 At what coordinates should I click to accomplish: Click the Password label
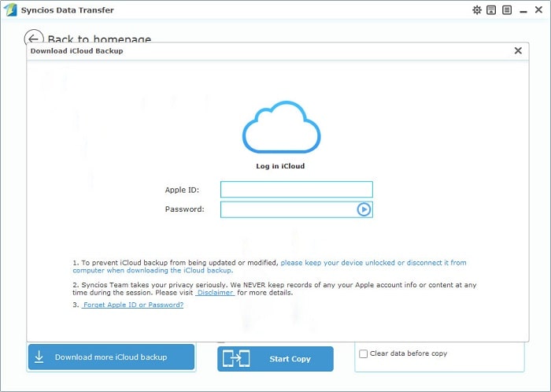click(184, 209)
